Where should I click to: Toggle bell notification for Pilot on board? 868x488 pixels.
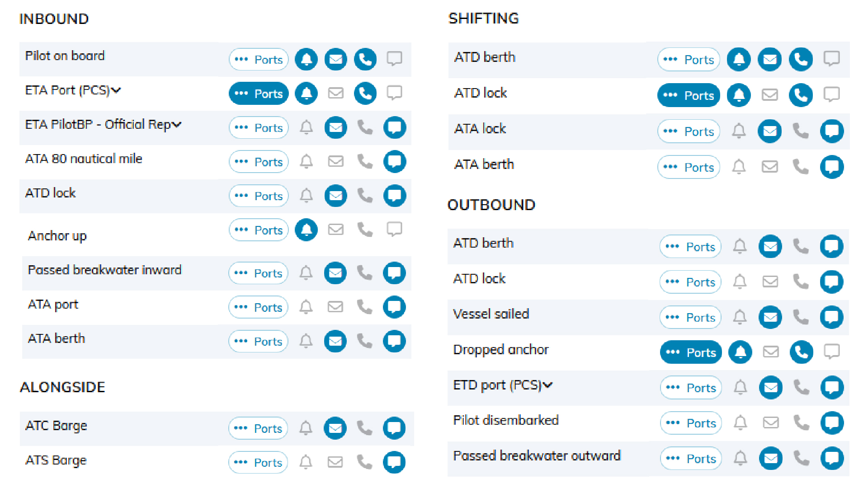point(306,59)
